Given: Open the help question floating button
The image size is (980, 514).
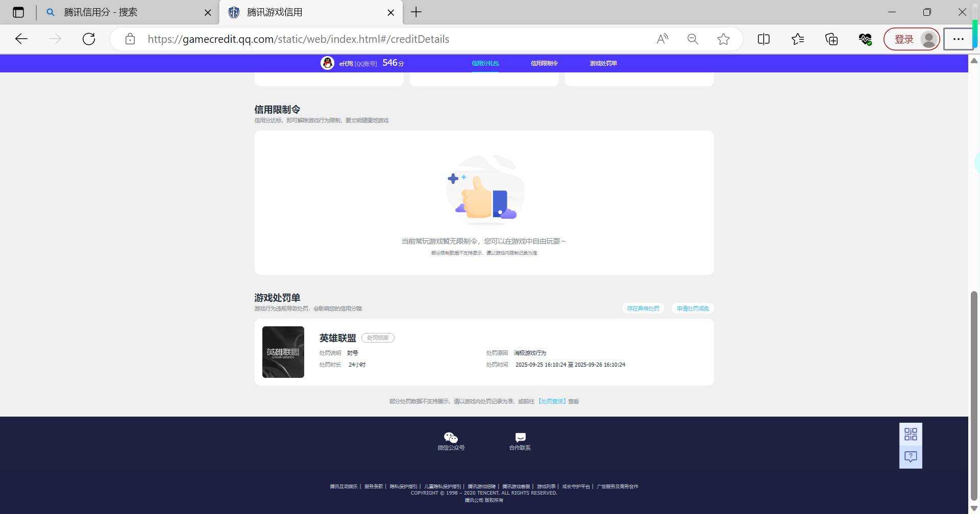Looking at the screenshot, I should (911, 457).
